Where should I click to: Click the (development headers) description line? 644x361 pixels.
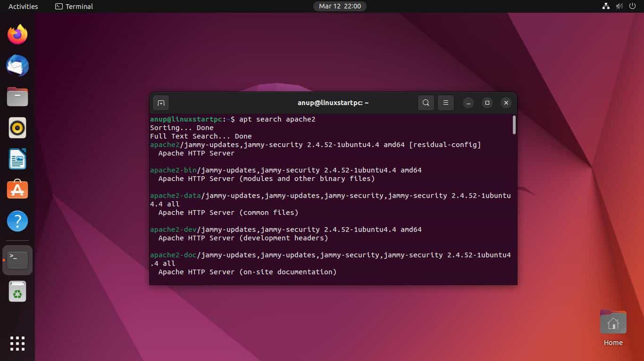pos(283,238)
